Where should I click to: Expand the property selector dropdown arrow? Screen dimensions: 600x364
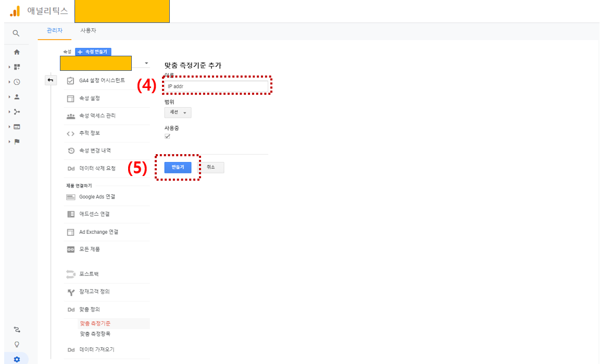tap(146, 63)
